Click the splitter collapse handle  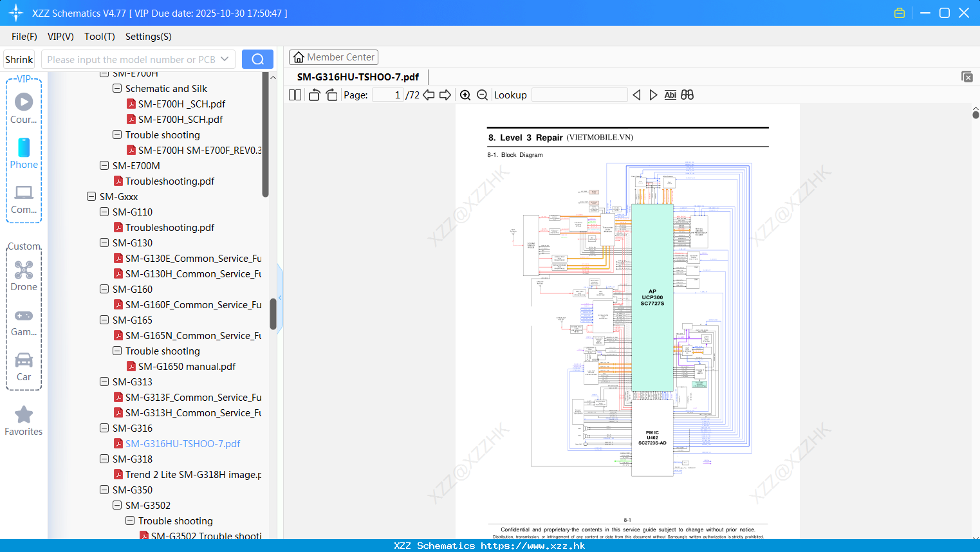(280, 297)
